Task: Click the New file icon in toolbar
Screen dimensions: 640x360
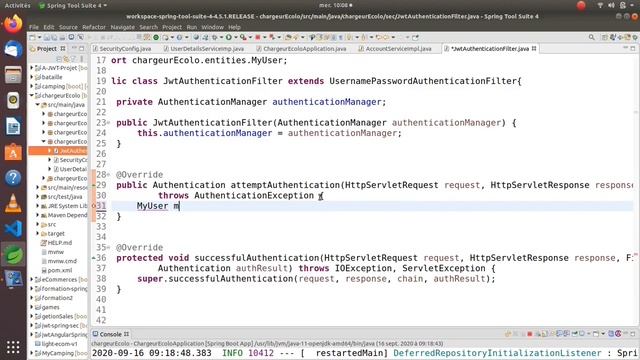Action: [x=32, y=37]
